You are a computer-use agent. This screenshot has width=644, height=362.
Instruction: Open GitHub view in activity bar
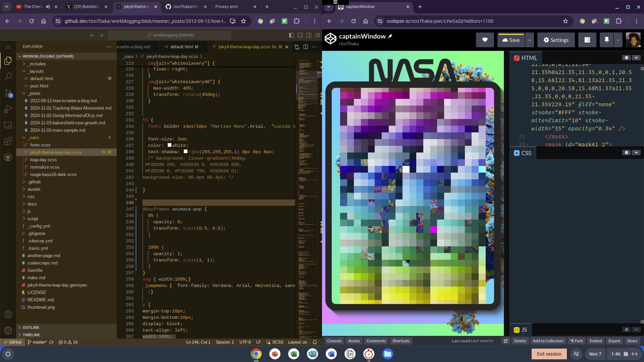8,157
